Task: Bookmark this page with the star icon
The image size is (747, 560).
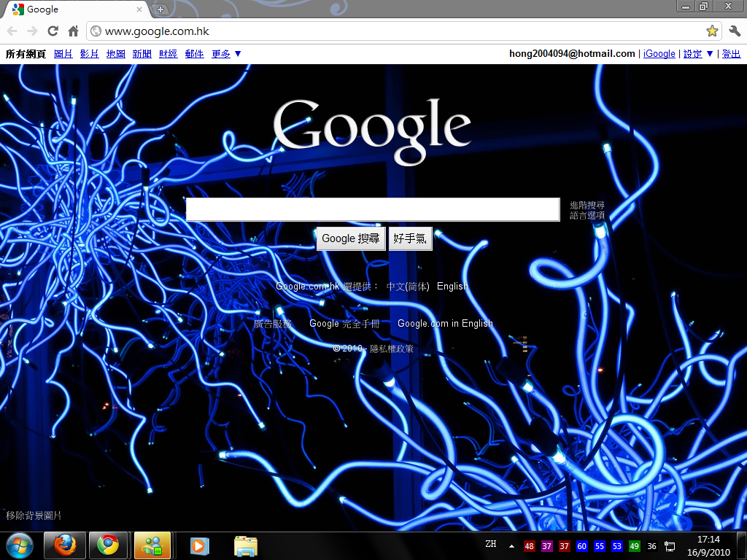Action: (712, 31)
